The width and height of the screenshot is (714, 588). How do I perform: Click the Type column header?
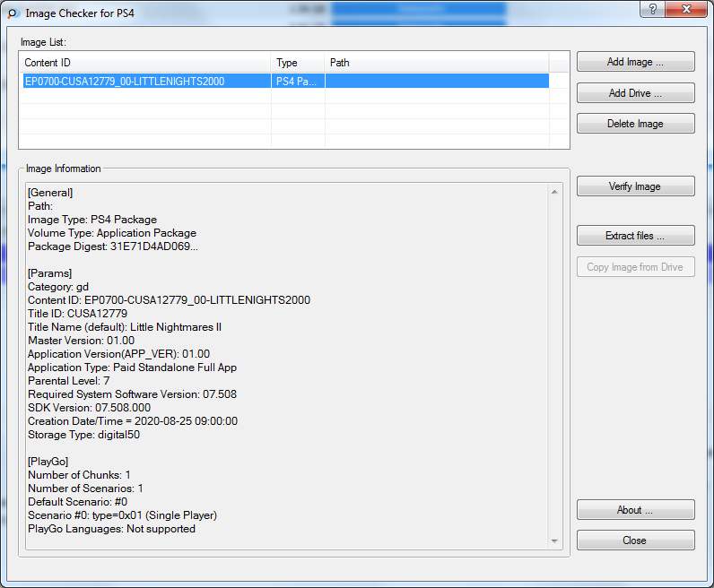click(298, 63)
